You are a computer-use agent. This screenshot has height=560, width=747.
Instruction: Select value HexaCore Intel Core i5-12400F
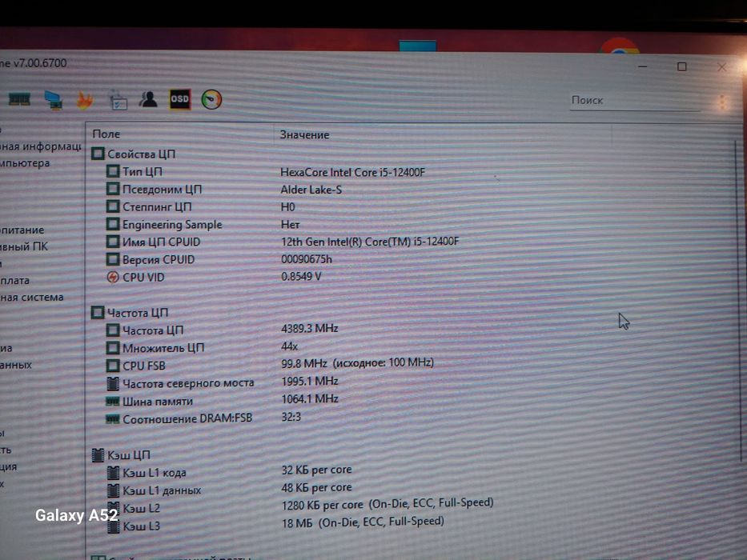point(352,172)
